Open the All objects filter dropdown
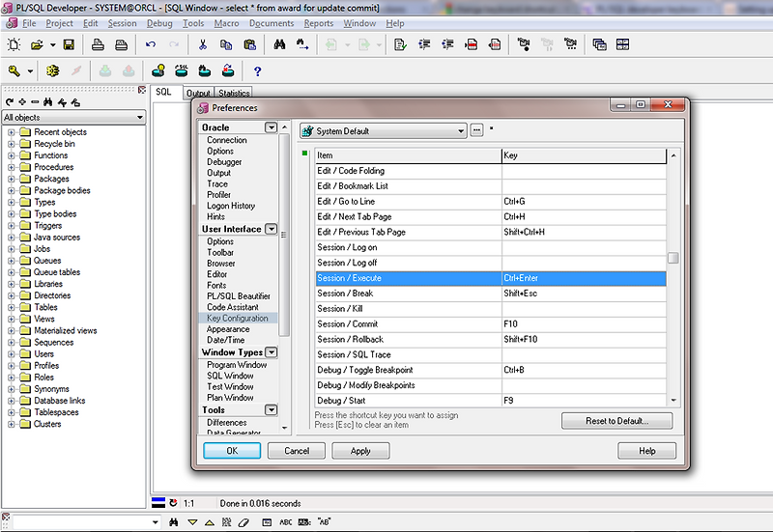Viewport: 773px width, 532px height. (139, 118)
